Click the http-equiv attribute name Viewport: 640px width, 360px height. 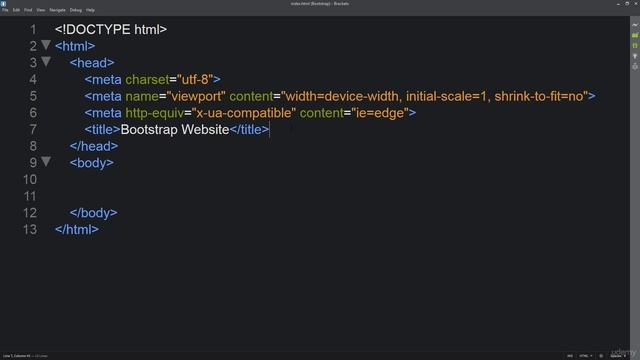tap(154, 113)
